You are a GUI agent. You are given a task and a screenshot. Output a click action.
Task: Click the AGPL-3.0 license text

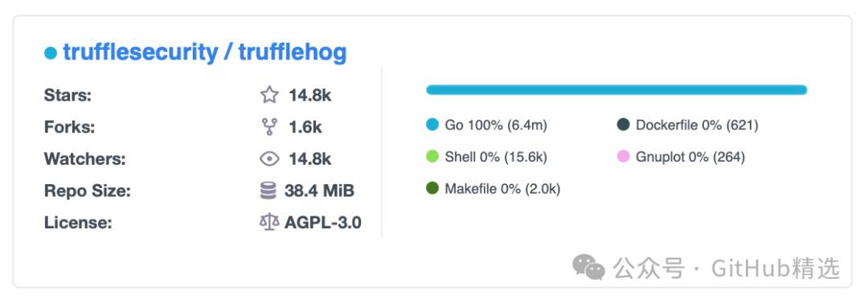tap(323, 223)
